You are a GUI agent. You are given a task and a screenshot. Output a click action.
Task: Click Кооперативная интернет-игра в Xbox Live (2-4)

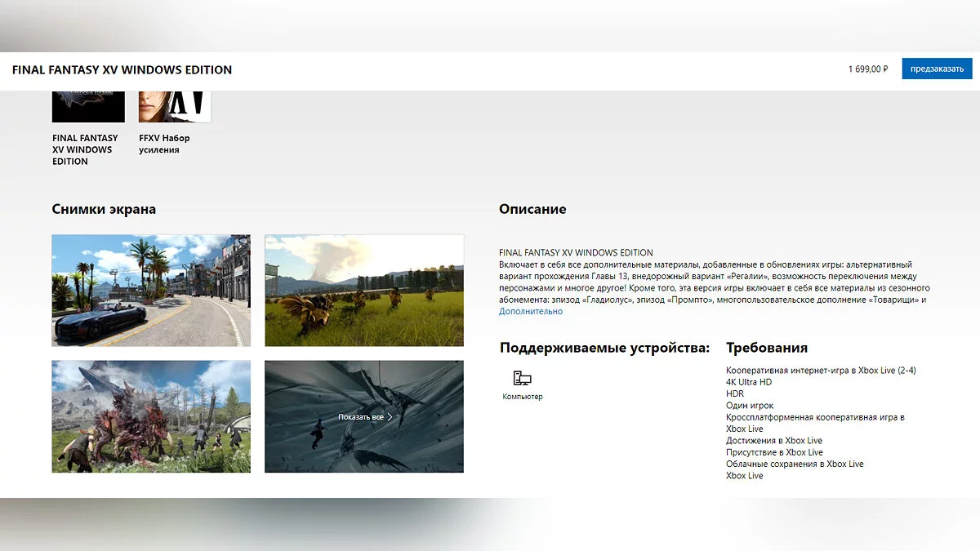coord(821,371)
